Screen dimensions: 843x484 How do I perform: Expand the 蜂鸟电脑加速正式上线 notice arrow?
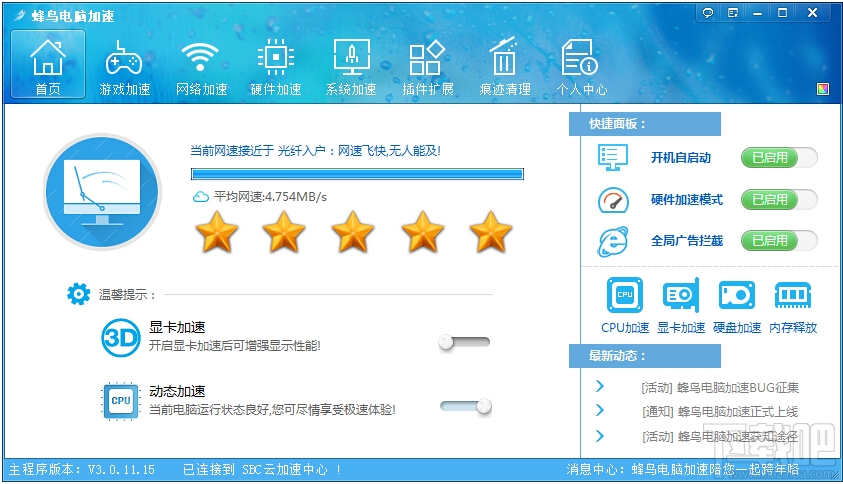point(600,411)
